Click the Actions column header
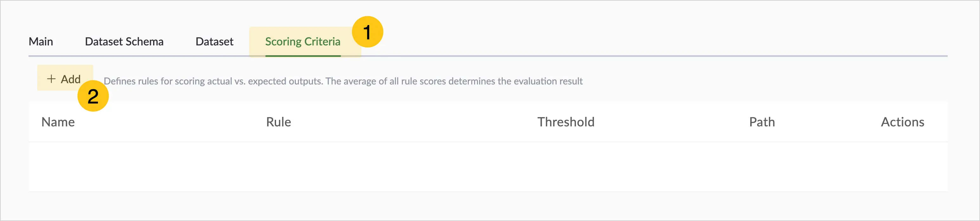The height and width of the screenshot is (221, 980). 902,122
